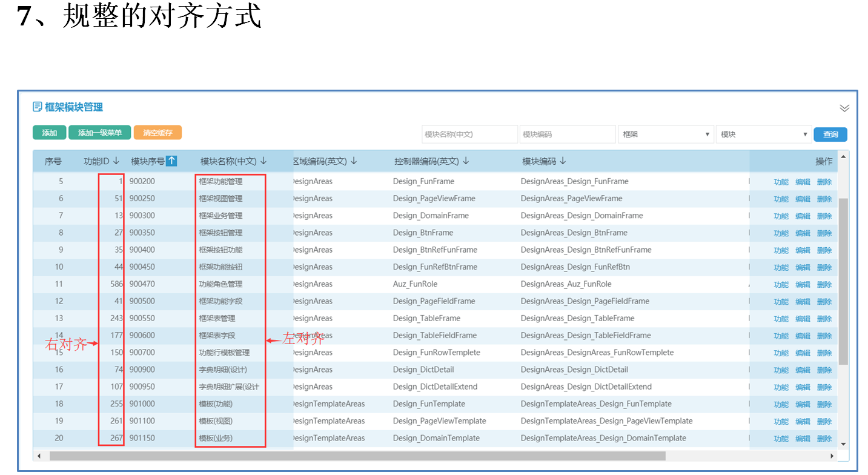Click the vertical scrollbar down arrow
This screenshot has height=475, width=868.
844,445
